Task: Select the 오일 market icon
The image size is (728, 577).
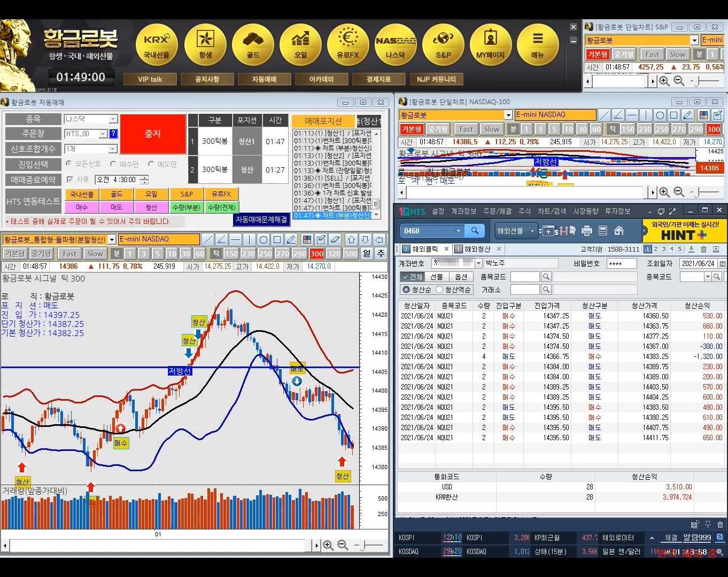Action: pos(300,45)
